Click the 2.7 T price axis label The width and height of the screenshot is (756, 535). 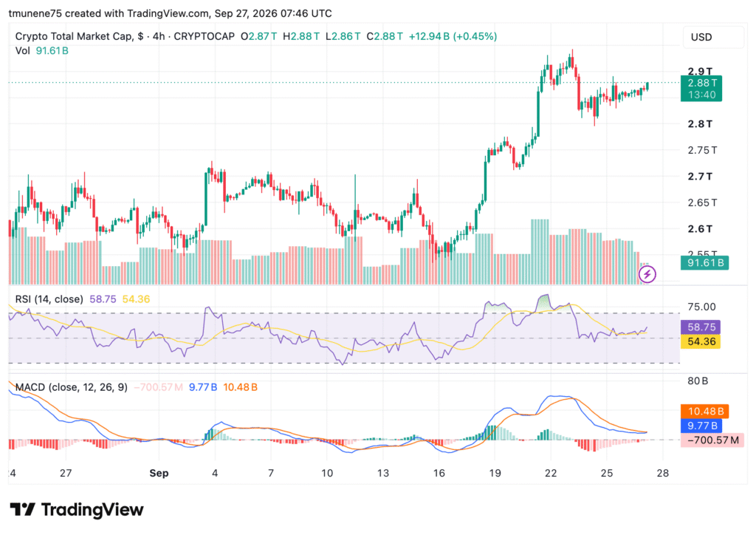700,176
